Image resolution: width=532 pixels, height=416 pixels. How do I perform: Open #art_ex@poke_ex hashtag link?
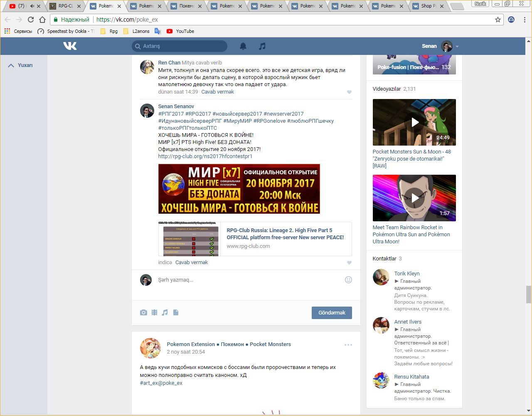click(x=161, y=383)
